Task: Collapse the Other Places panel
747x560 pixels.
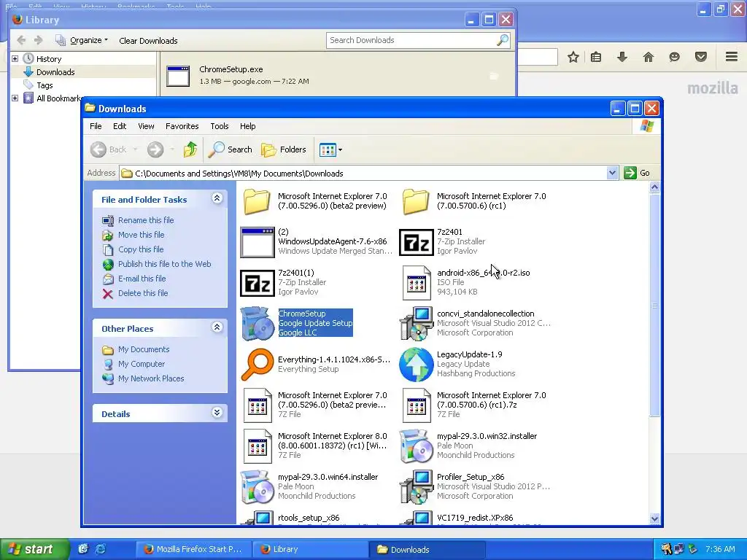Action: [x=217, y=327]
